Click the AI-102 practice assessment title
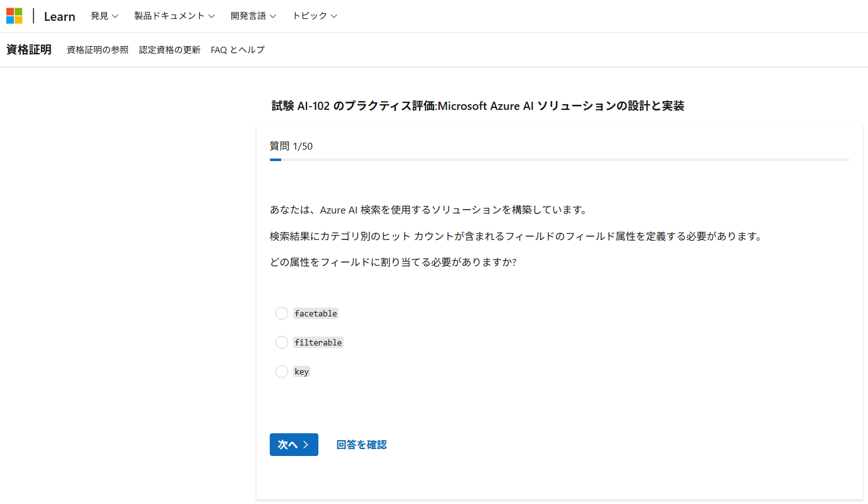The width and height of the screenshot is (868, 504). tap(478, 106)
